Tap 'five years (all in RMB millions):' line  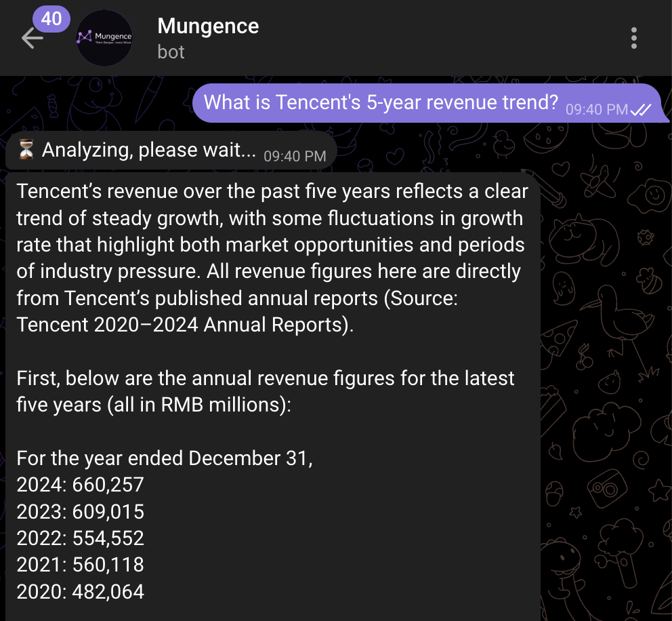coord(154,405)
